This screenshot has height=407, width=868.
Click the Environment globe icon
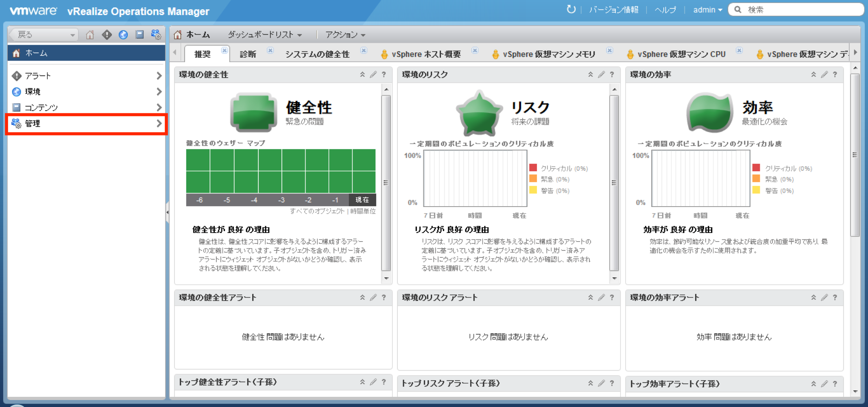click(122, 35)
